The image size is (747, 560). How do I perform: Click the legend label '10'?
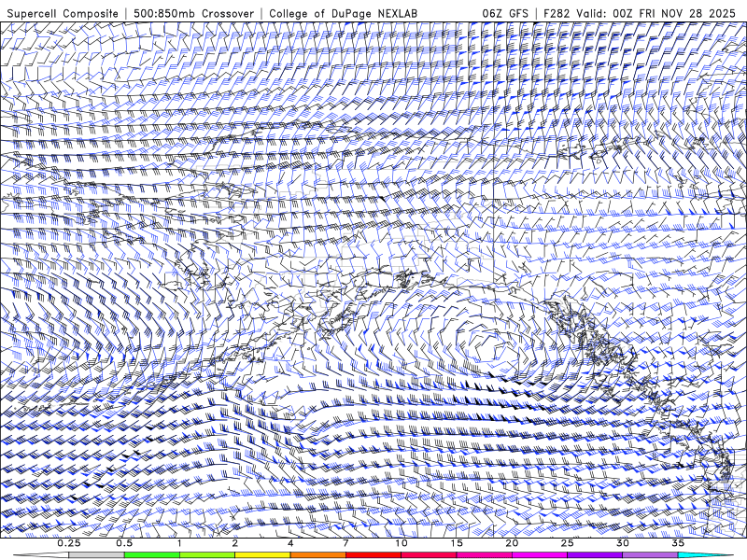(x=402, y=543)
